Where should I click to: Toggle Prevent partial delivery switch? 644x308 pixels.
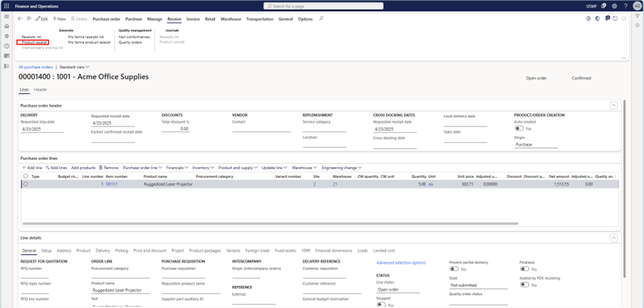pos(454,270)
